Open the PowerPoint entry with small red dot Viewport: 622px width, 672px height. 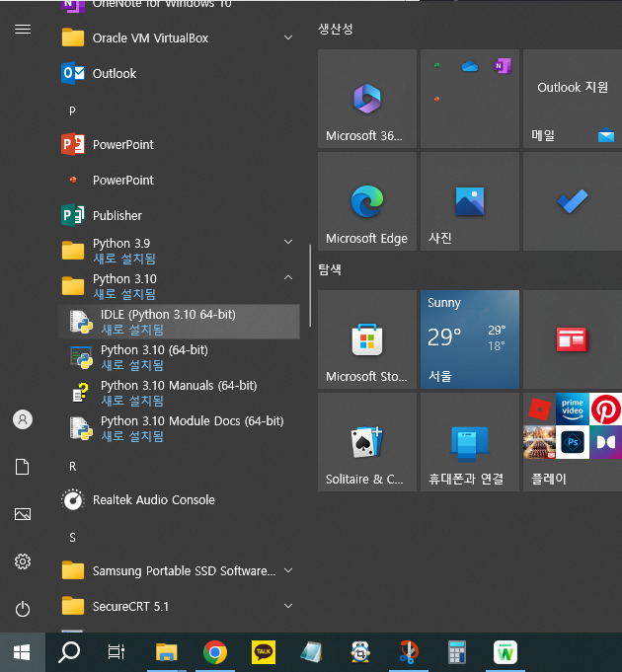click(179, 180)
